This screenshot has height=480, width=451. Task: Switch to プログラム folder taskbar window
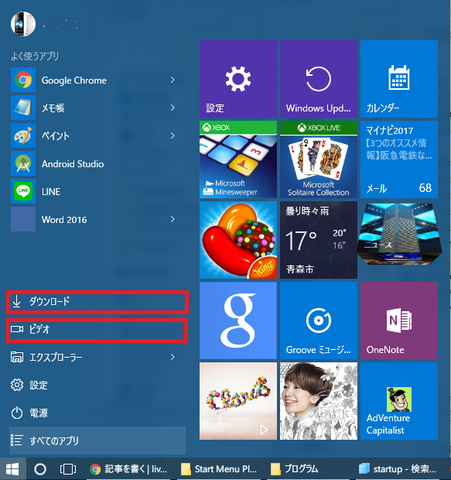click(x=308, y=469)
